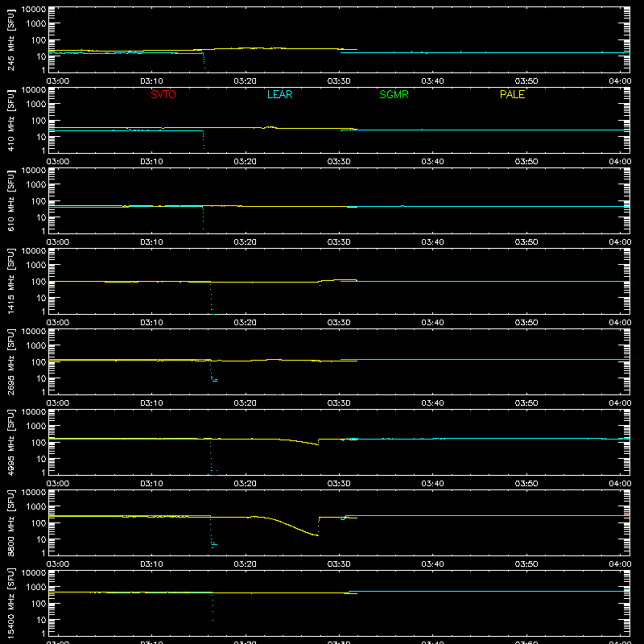The image size is (644, 644).
Task: Click the 1000 y-axis value on 15400 MHz plot
Action: (x=36, y=588)
